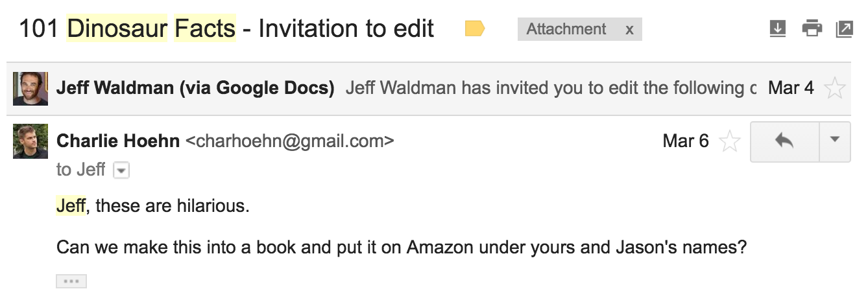The image size is (868, 302).
Task: Open Charlie Hoehn's profile picture
Action: pos(30,141)
